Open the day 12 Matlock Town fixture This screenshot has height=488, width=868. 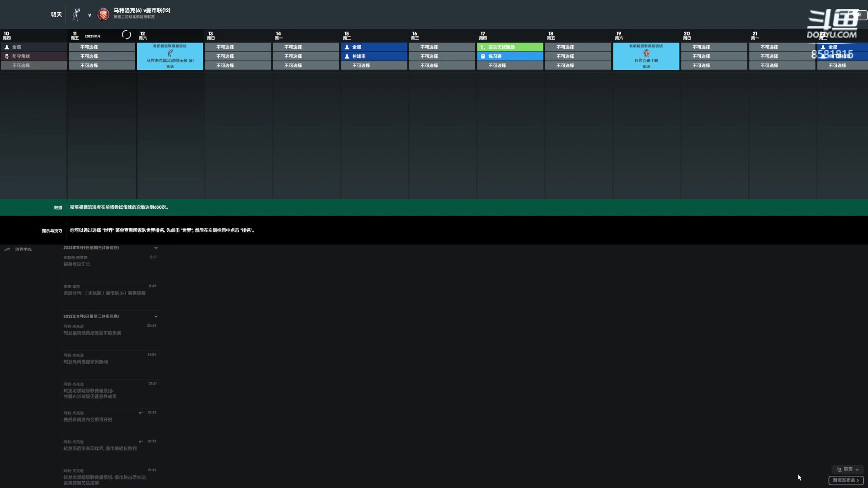[x=170, y=56]
